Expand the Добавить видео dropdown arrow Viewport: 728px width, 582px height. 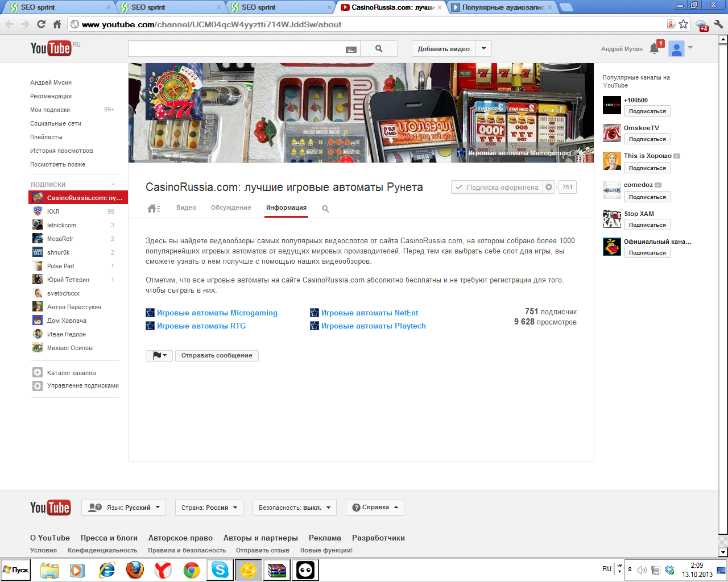pyautogui.click(x=483, y=49)
